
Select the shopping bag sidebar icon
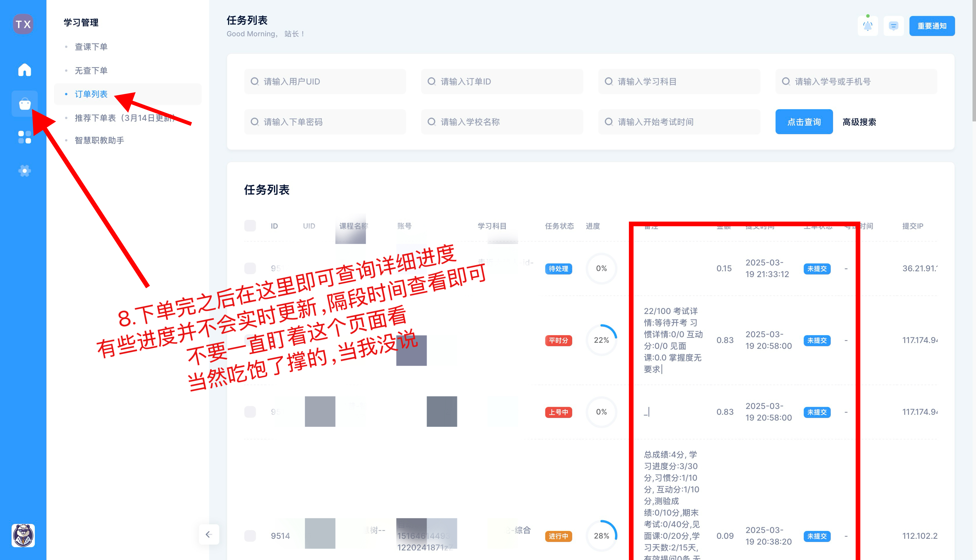25,103
